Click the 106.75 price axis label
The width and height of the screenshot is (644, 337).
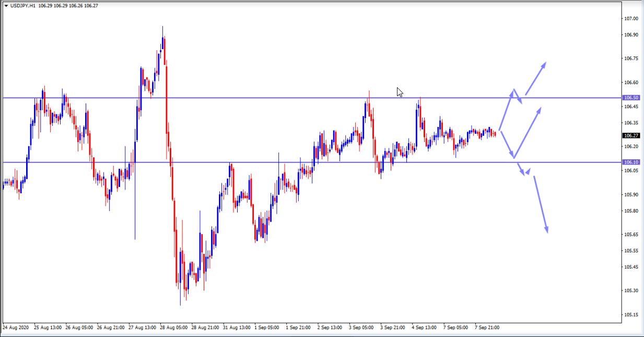[631, 59]
